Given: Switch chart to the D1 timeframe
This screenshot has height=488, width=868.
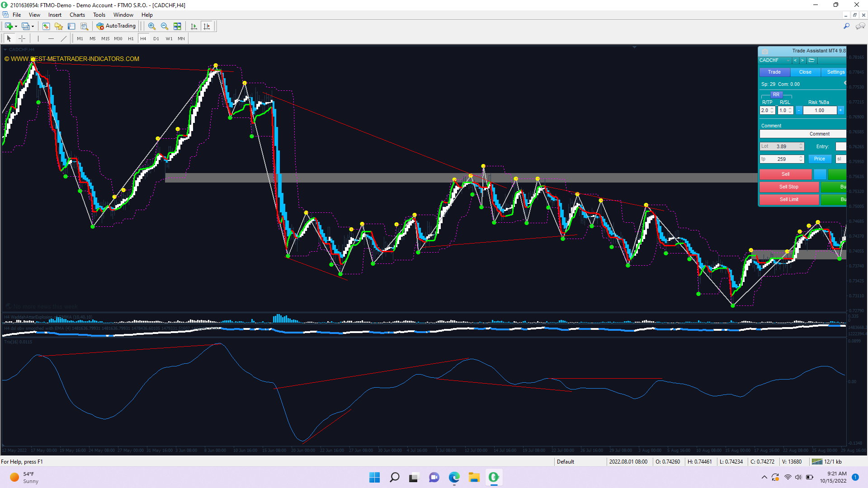Looking at the screenshot, I should (x=156, y=39).
